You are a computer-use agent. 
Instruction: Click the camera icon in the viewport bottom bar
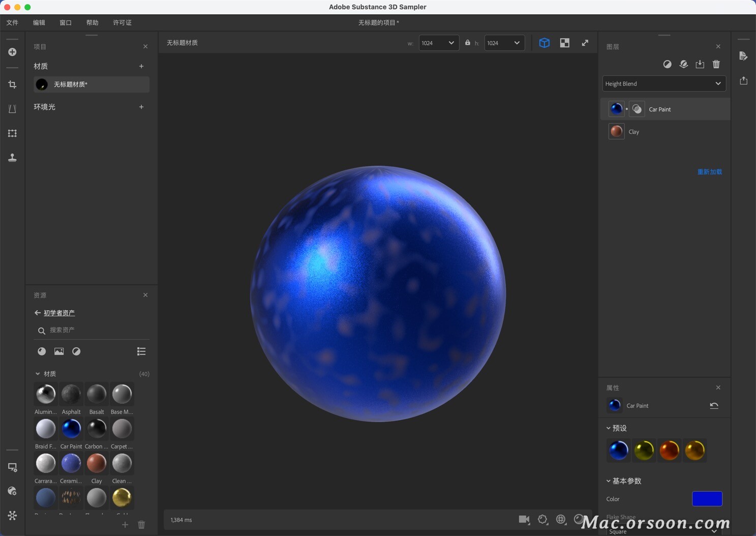click(x=524, y=519)
